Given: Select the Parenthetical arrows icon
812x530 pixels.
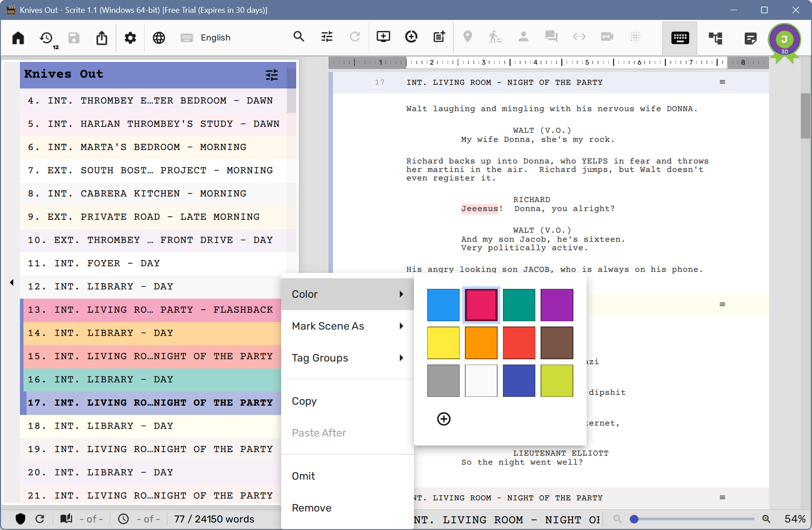Looking at the screenshot, I should click(579, 37).
